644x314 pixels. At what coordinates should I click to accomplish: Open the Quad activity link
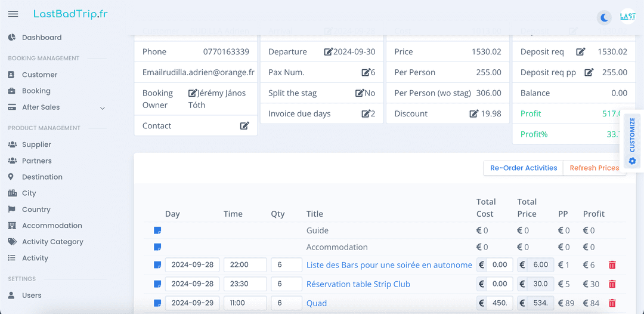pyautogui.click(x=317, y=303)
